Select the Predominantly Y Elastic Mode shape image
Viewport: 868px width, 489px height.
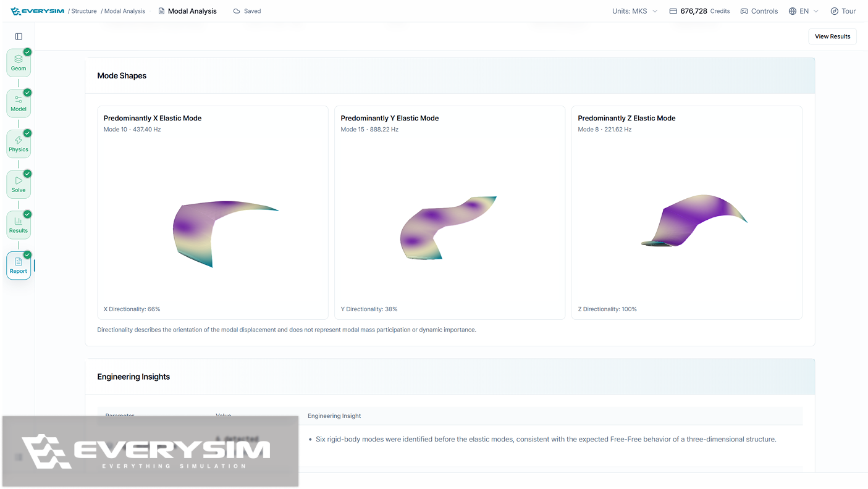(448, 228)
